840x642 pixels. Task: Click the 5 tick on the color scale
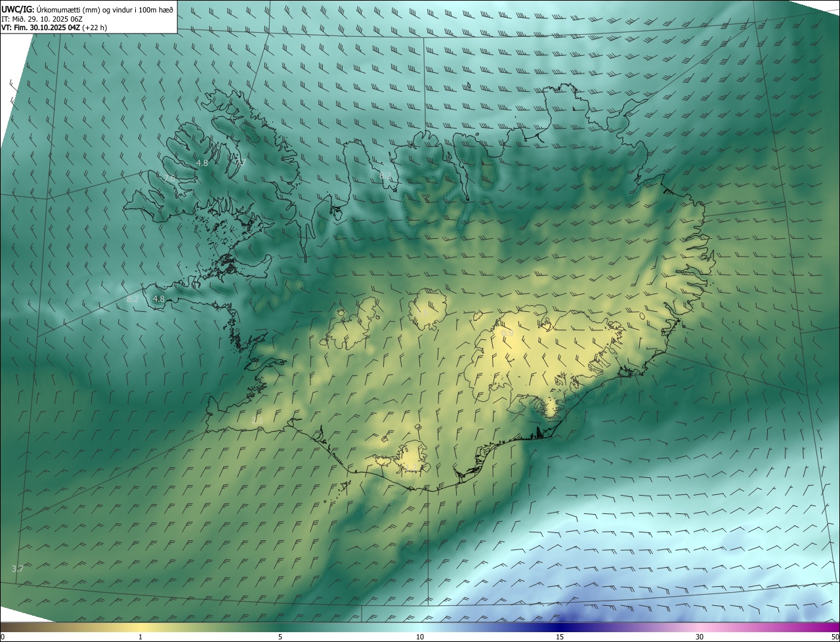click(x=280, y=637)
